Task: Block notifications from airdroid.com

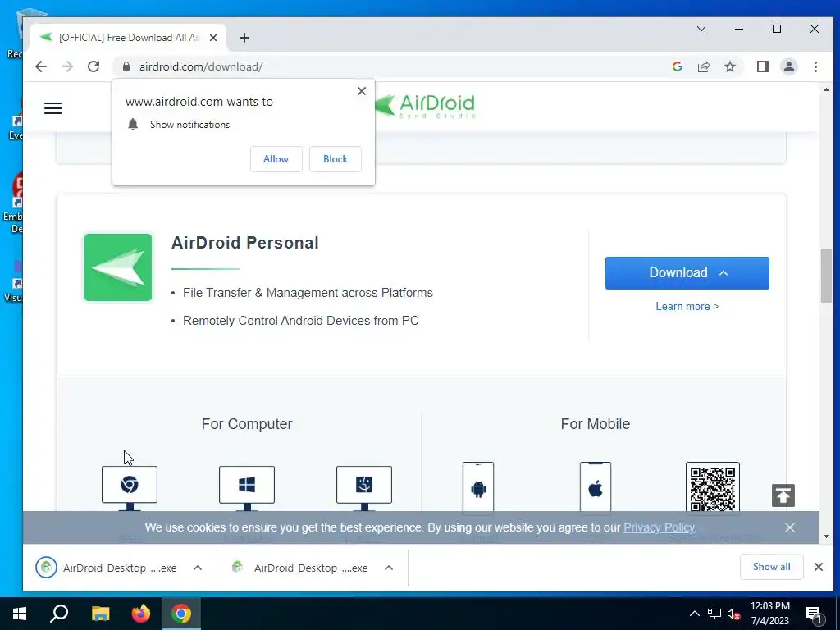Action: tap(336, 159)
